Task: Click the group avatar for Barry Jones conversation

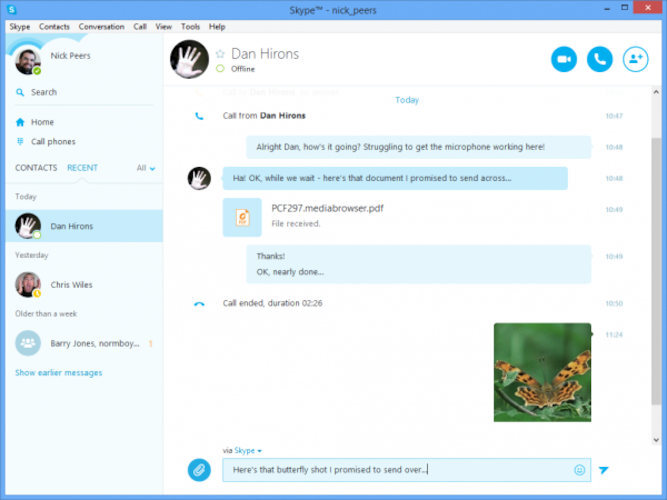Action: click(28, 343)
